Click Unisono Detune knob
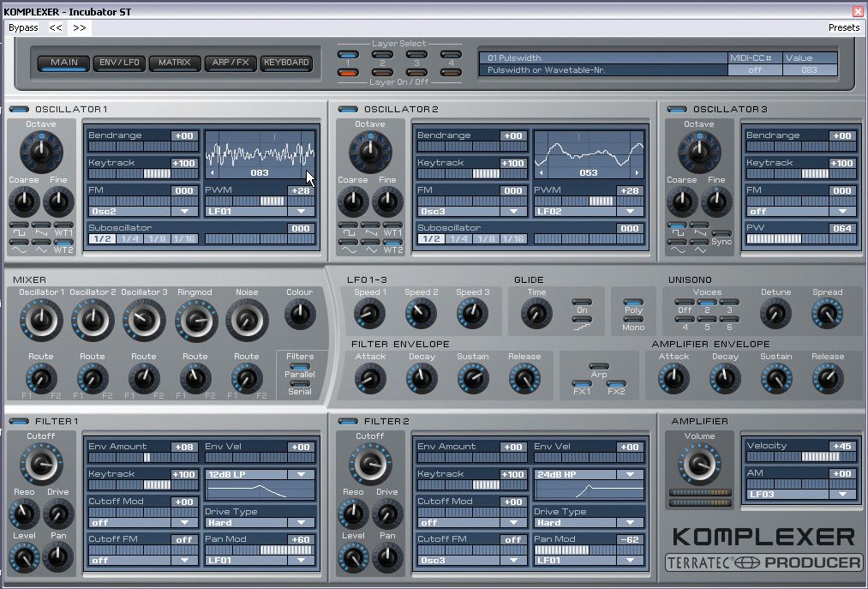 [x=775, y=314]
